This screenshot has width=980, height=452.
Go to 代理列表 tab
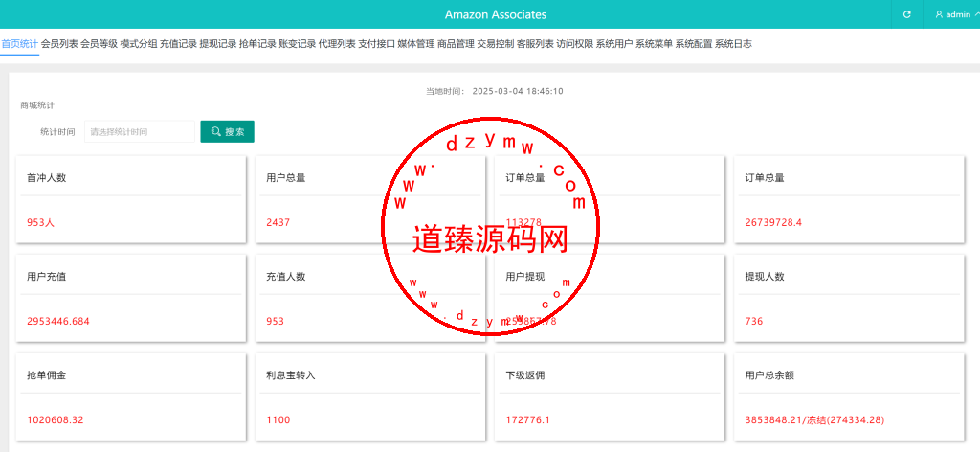tap(337, 44)
